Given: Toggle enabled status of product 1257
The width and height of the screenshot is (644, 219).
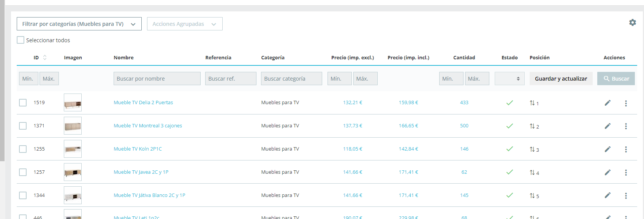Looking at the screenshot, I should click(x=510, y=172).
